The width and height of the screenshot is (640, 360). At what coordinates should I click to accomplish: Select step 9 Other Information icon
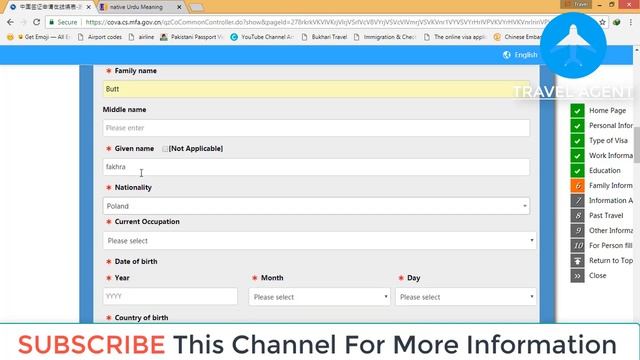point(577,231)
